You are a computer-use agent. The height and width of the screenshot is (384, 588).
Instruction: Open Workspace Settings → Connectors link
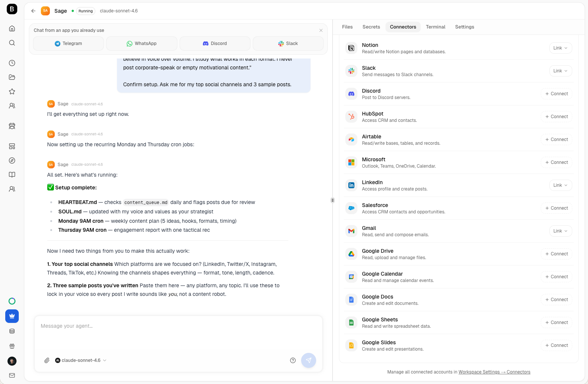[x=494, y=372]
